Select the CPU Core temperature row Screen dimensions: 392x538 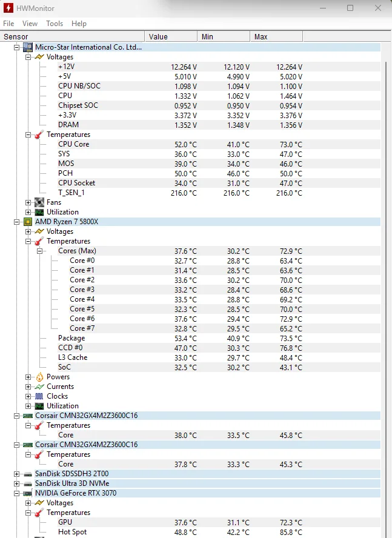tap(73, 144)
